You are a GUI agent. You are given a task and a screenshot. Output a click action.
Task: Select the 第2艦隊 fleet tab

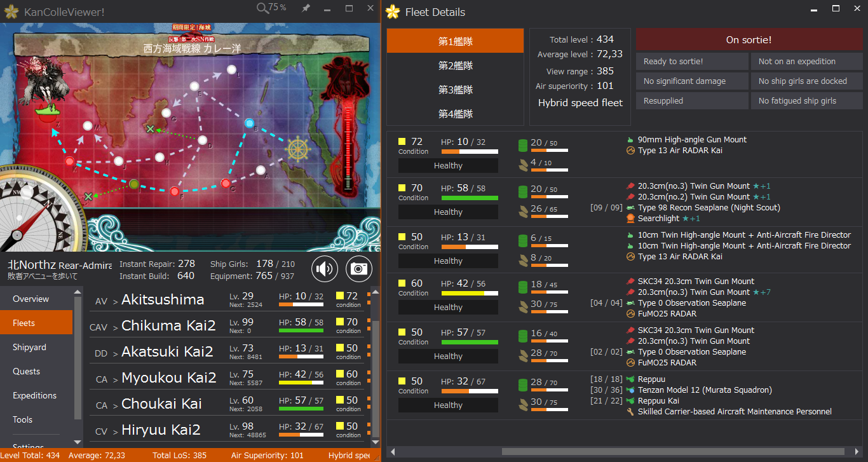pos(456,65)
